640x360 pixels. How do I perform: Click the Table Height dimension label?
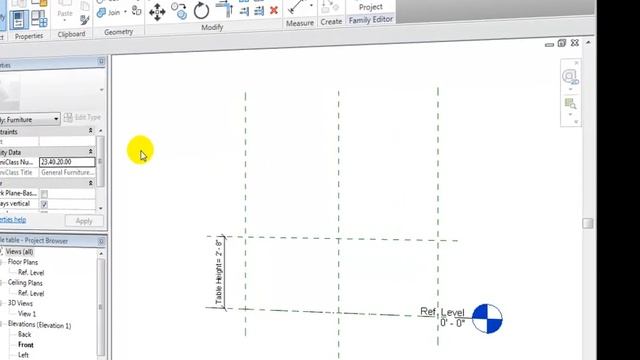(x=219, y=272)
